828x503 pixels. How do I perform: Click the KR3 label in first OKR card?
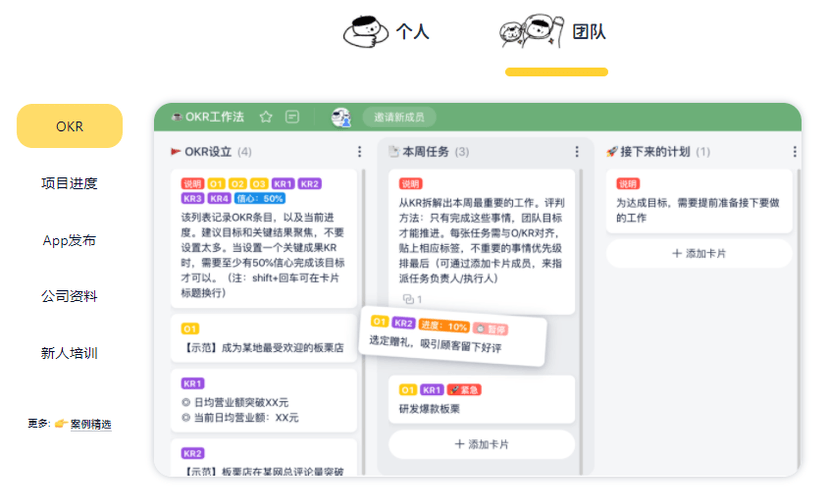(192, 198)
